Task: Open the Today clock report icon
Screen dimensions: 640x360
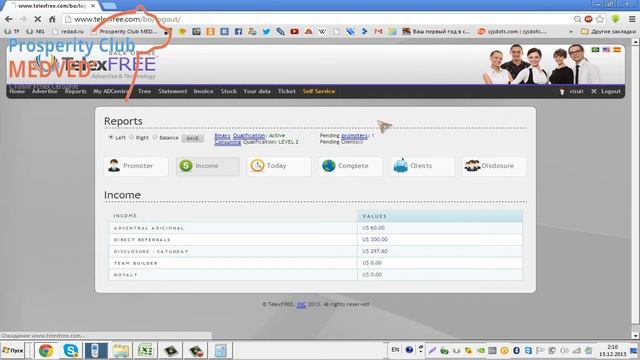Action: (257, 166)
